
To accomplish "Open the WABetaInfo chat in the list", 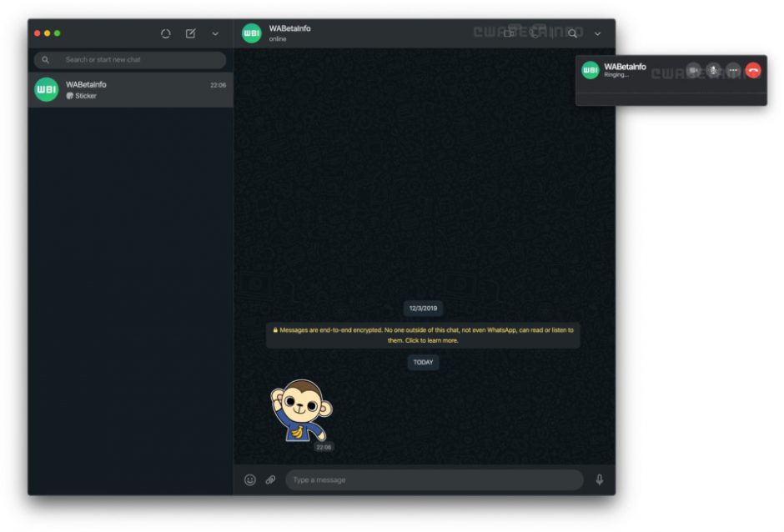I will click(130, 89).
